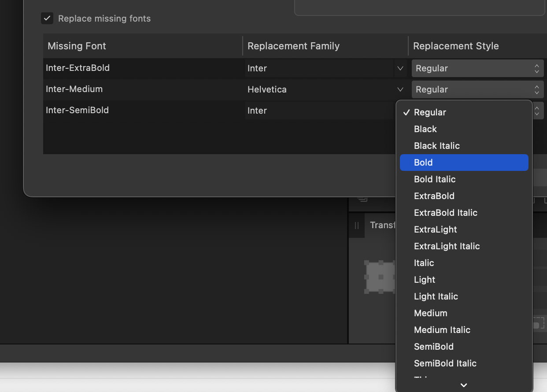The width and height of the screenshot is (547, 392).
Task: Click the Transform panel anchor selector
Action: pos(381,277)
